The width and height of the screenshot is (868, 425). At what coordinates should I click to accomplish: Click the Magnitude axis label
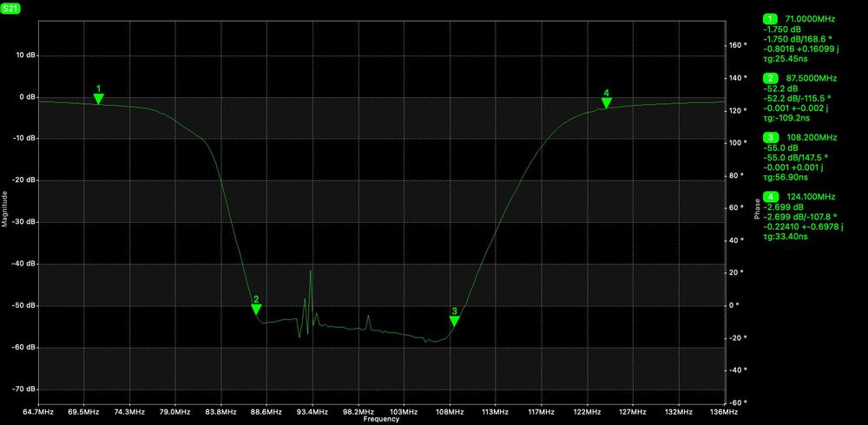coord(4,209)
